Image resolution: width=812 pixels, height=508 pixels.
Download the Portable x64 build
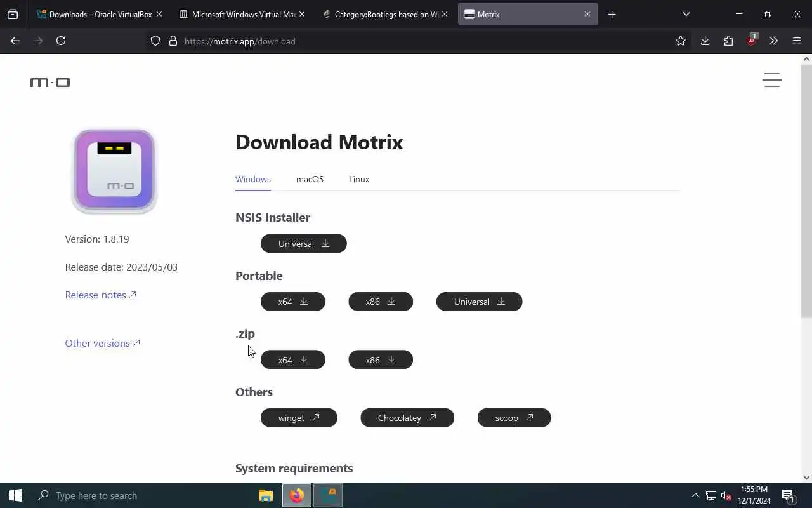[x=292, y=302]
